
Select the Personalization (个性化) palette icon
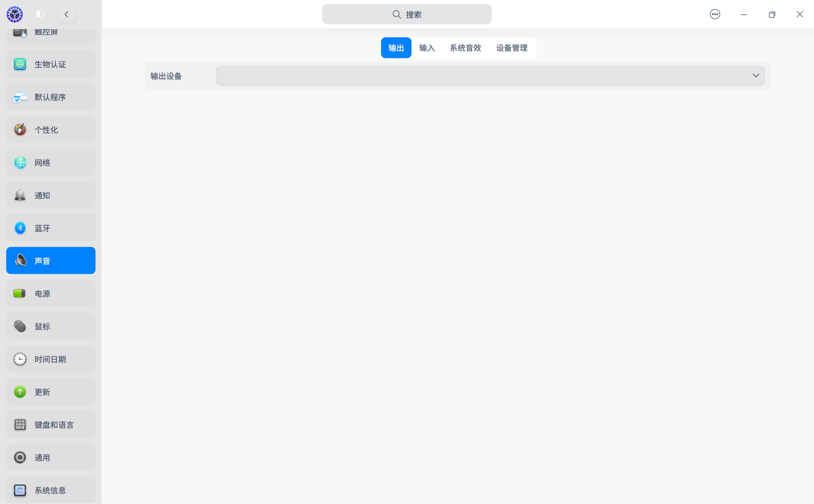click(x=20, y=130)
